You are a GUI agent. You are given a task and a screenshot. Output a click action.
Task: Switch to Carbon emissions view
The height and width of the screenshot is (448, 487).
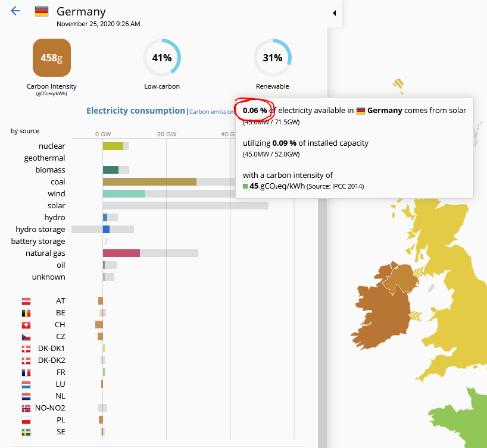point(211,111)
